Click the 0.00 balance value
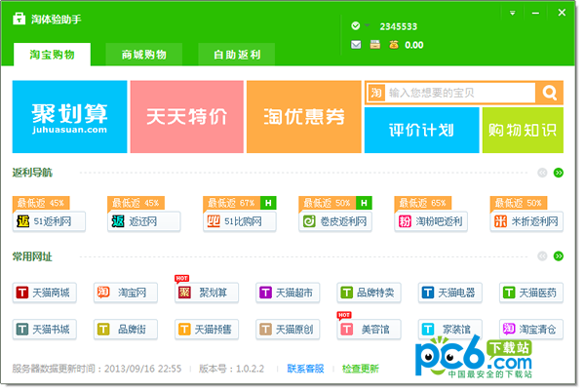 point(414,45)
